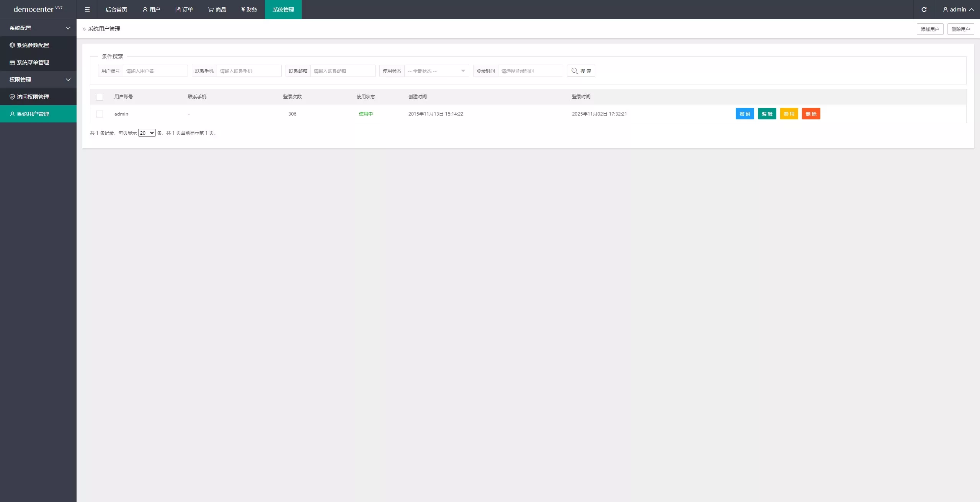The width and height of the screenshot is (980, 502).
Task: Click the 登录时间 date input field
Action: [x=530, y=71]
